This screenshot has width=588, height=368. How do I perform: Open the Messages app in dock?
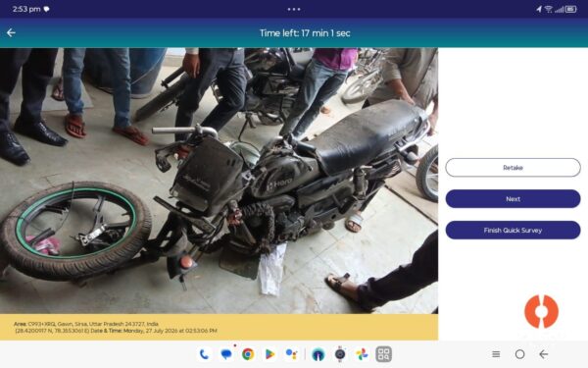pyautogui.click(x=226, y=354)
